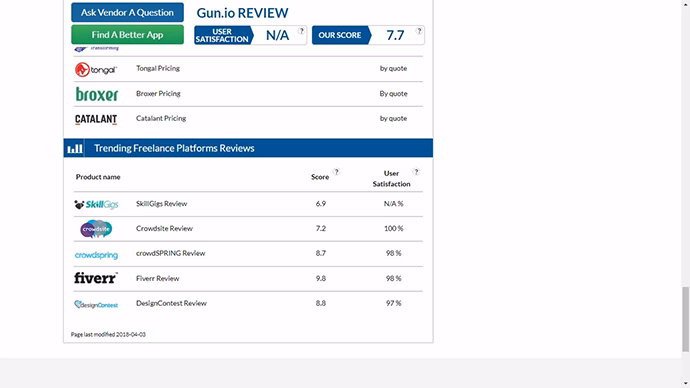Open the DesignContest Review link
The image size is (690, 388).
pos(171,303)
